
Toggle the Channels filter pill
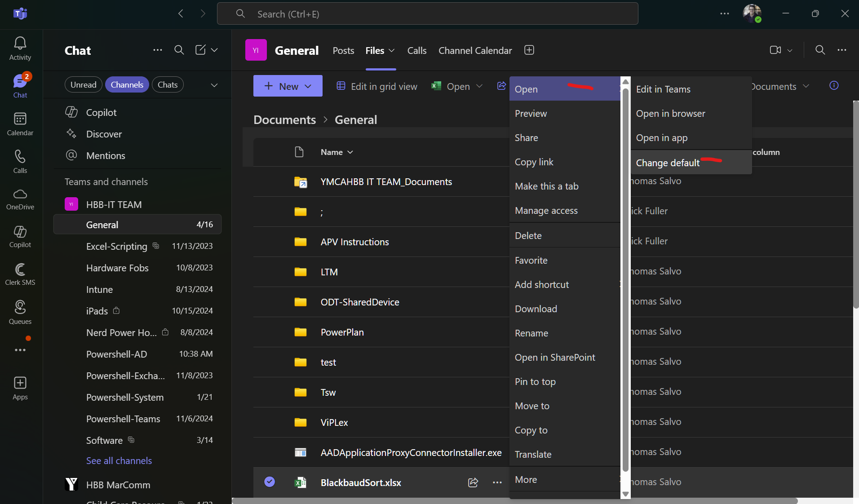pos(127,84)
